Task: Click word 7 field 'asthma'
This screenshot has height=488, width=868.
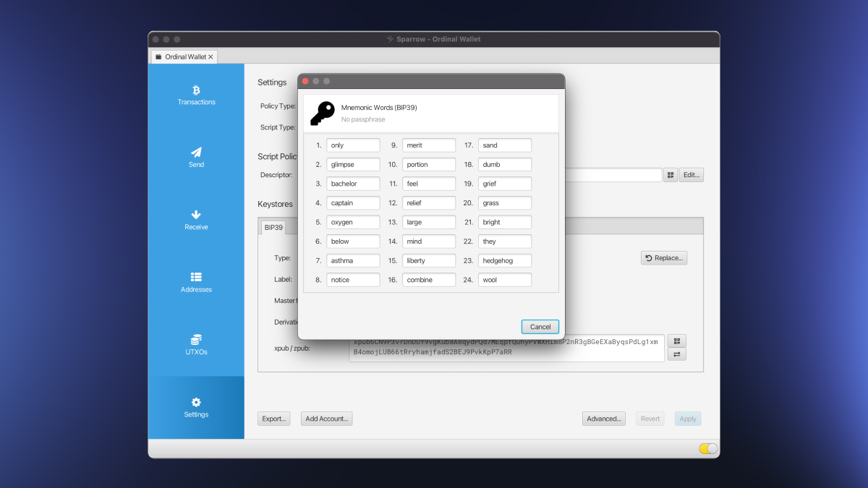Action: click(353, 260)
